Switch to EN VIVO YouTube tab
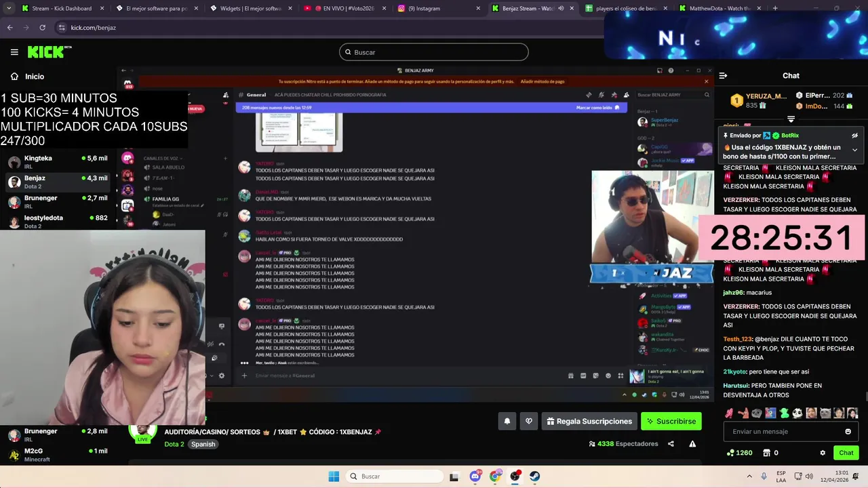Viewport: 868px width, 488px height. [344, 8]
